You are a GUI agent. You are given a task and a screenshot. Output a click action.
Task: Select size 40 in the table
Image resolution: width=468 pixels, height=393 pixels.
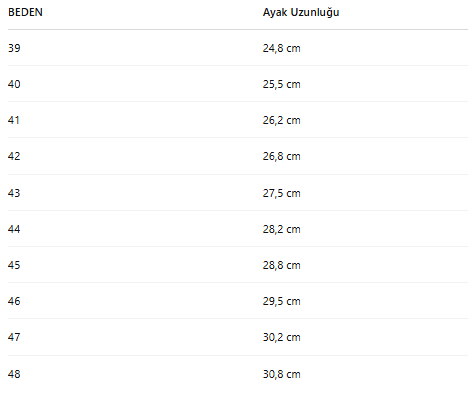(14, 84)
